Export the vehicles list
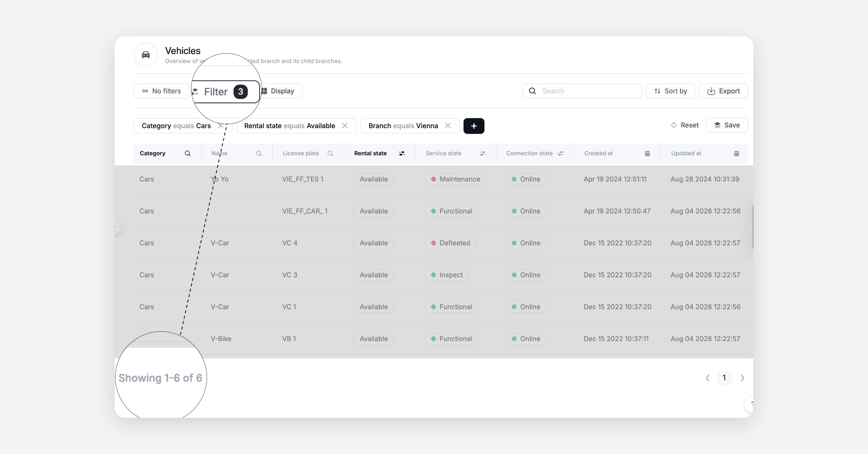Screen dimensions: 868x454 click(x=723, y=91)
